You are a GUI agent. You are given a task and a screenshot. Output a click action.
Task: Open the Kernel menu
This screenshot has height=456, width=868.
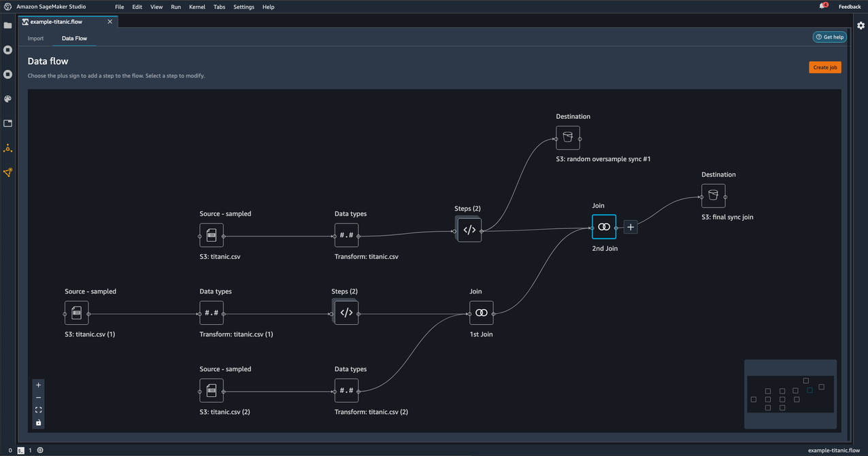[197, 7]
